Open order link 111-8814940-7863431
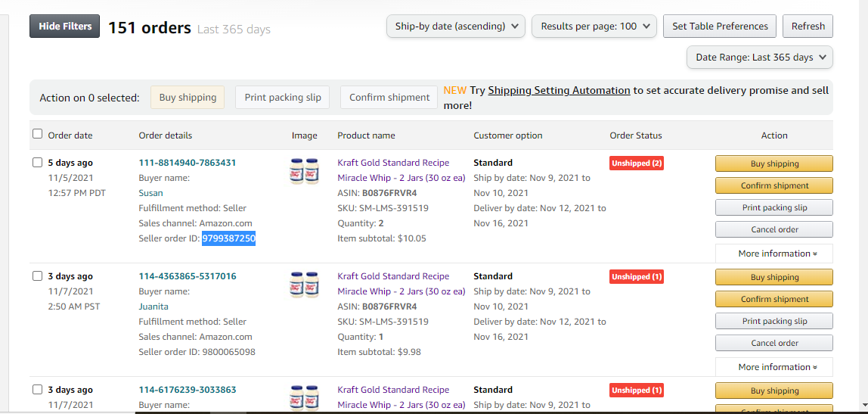The image size is (868, 414). 187,163
